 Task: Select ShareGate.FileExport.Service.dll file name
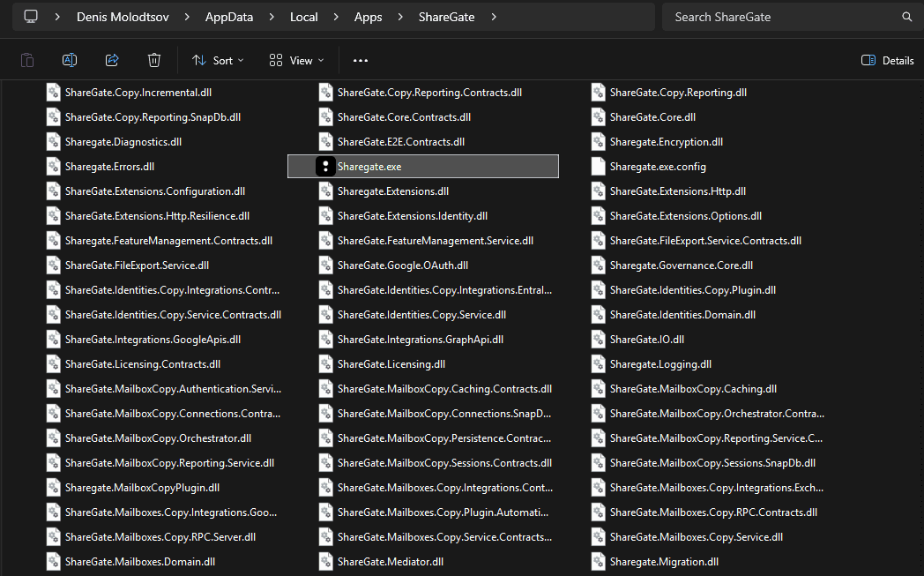pos(137,266)
